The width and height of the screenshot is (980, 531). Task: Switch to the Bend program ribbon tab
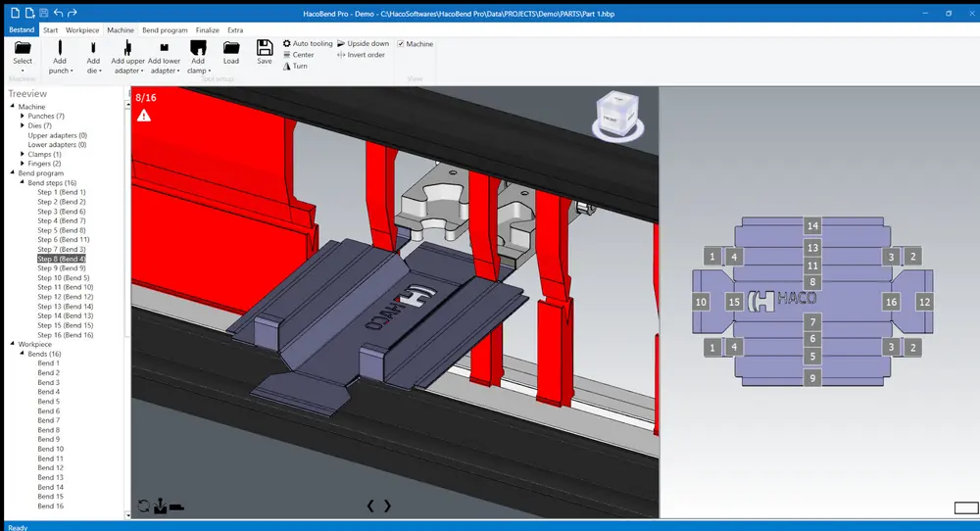[x=165, y=30]
